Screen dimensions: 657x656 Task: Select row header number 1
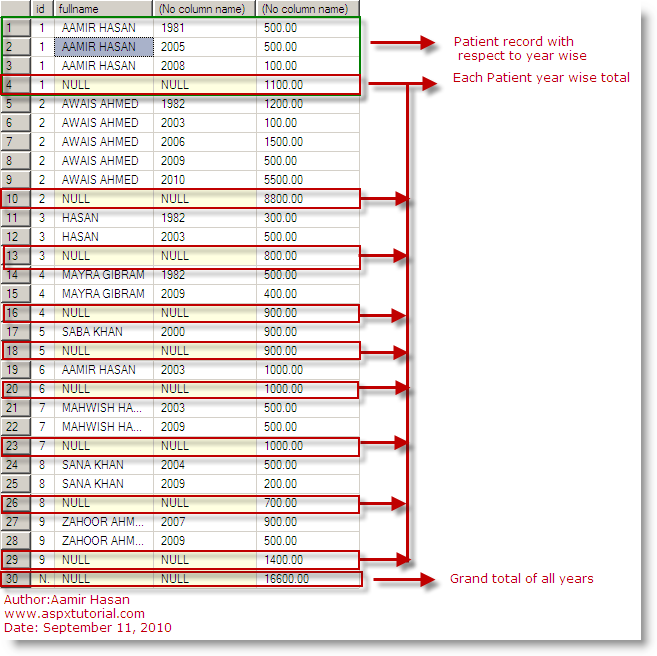click(x=16, y=28)
